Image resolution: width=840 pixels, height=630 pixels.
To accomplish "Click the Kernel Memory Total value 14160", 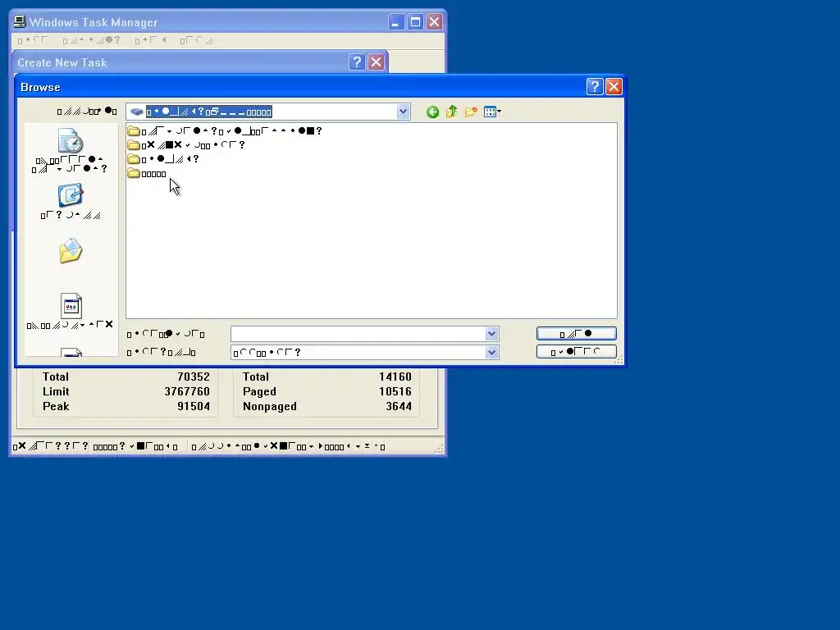I will coord(395,377).
